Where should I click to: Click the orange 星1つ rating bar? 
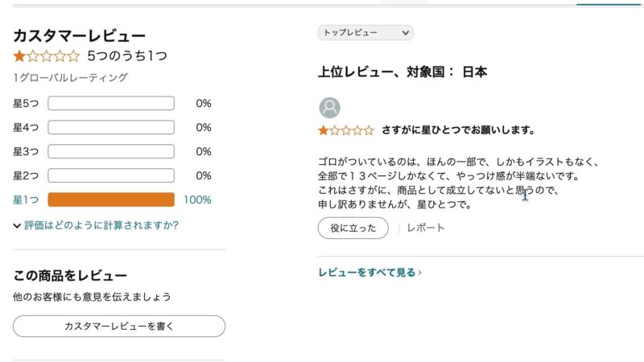coord(111,200)
